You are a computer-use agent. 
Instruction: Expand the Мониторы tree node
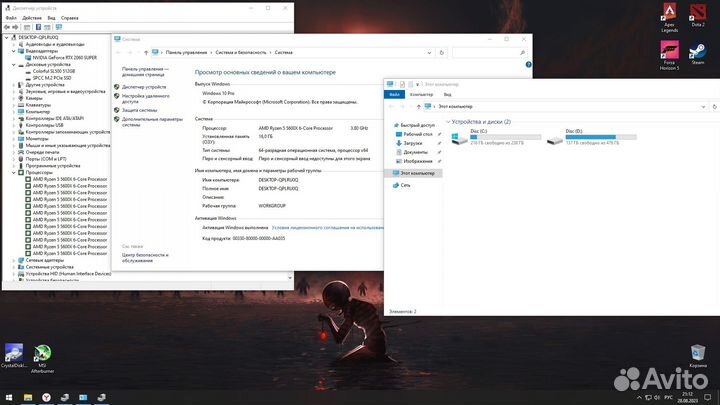click(x=14, y=139)
